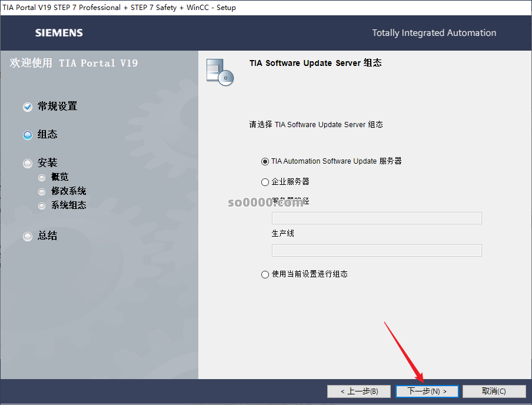Image resolution: width=532 pixels, height=405 pixels.
Task: Click the server setup disc icon
Action: [x=220, y=72]
